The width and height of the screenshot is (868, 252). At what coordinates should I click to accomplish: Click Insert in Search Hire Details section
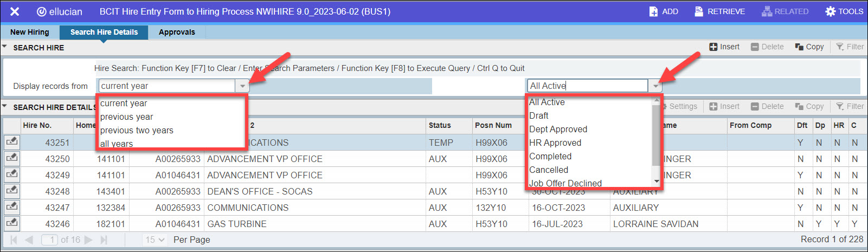click(724, 107)
